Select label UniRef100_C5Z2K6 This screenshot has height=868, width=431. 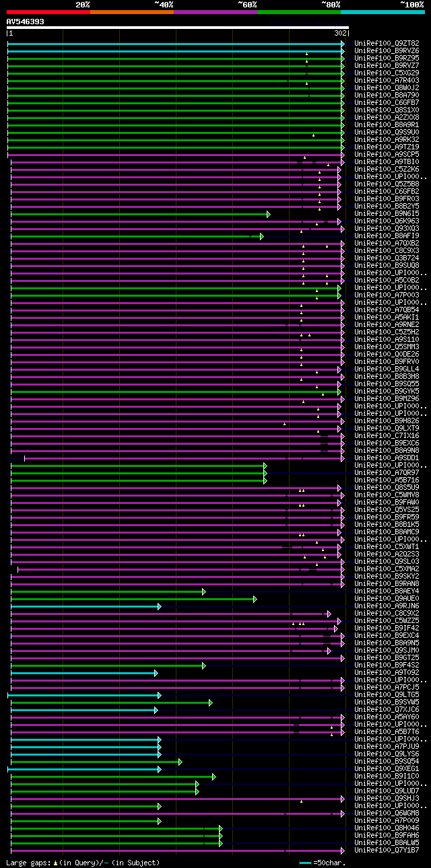(387, 169)
